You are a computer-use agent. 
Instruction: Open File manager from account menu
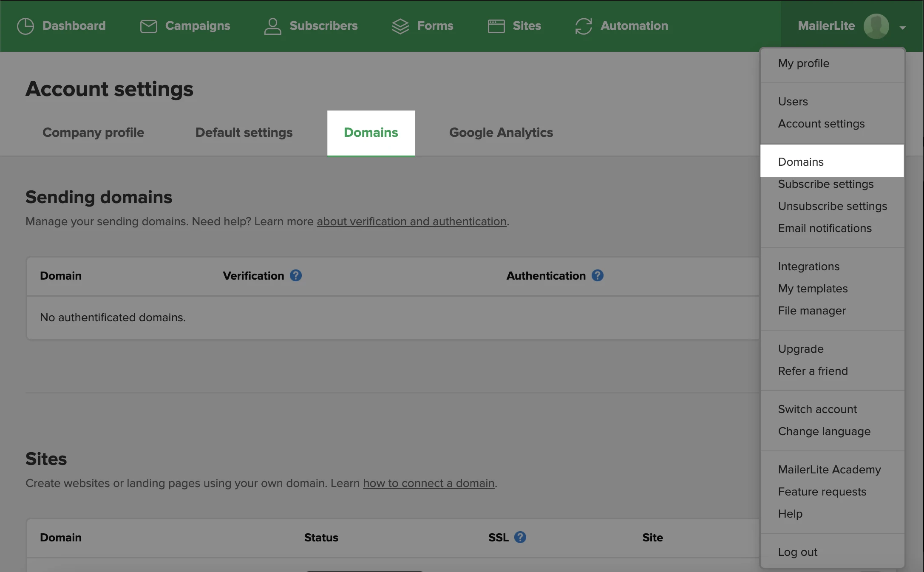pyautogui.click(x=811, y=311)
